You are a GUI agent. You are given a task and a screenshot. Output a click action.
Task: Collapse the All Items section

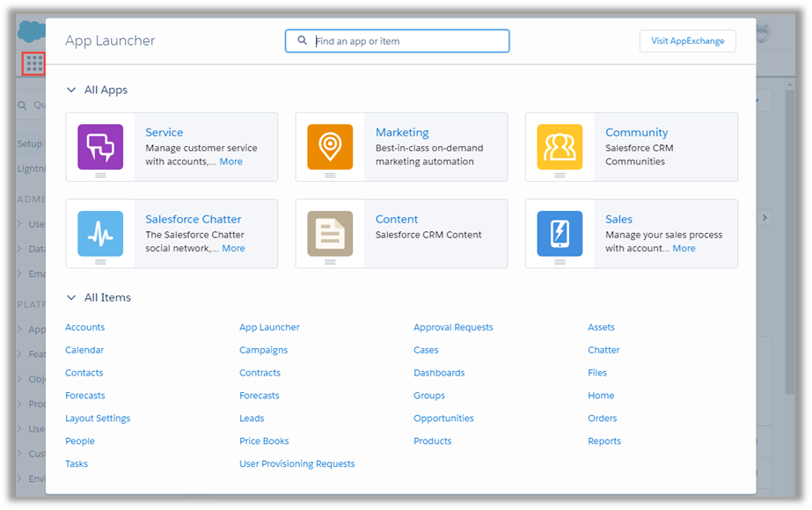point(71,297)
